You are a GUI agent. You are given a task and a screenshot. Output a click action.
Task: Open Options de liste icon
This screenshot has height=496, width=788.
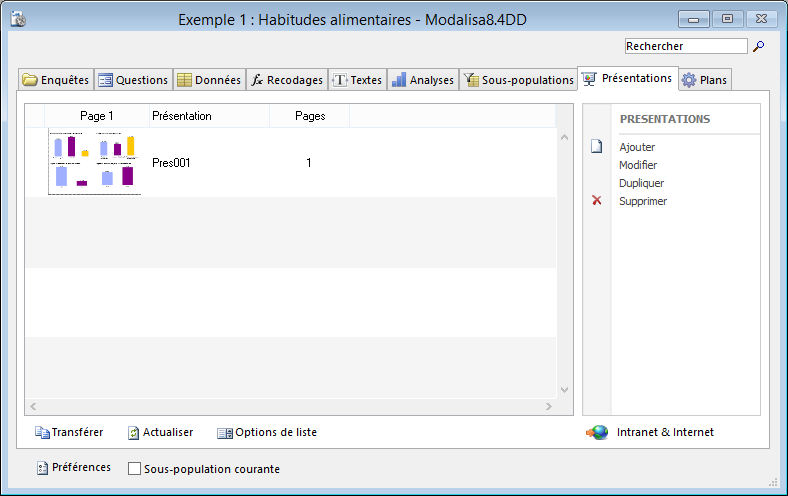pos(225,433)
